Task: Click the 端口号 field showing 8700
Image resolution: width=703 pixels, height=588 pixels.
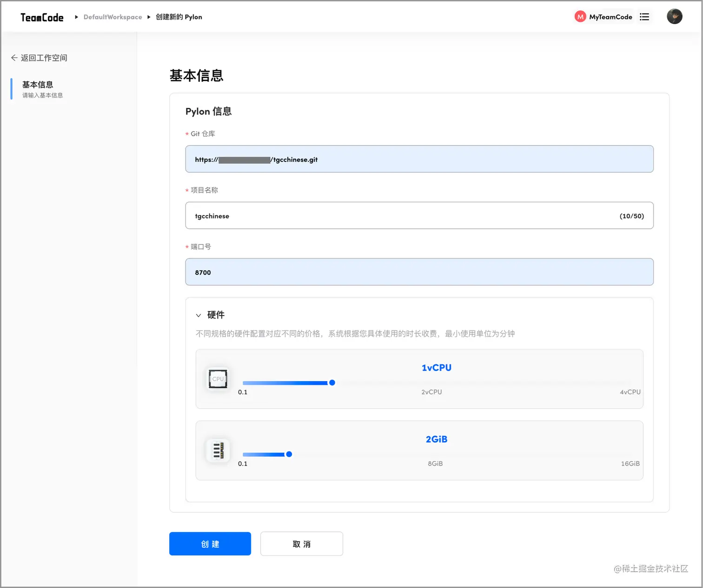Action: (x=419, y=272)
